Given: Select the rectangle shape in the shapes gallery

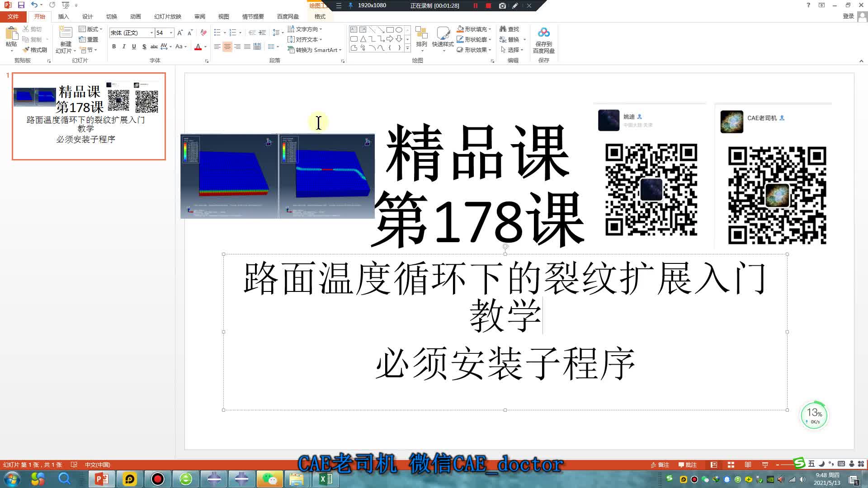Looking at the screenshot, I should point(390,30).
